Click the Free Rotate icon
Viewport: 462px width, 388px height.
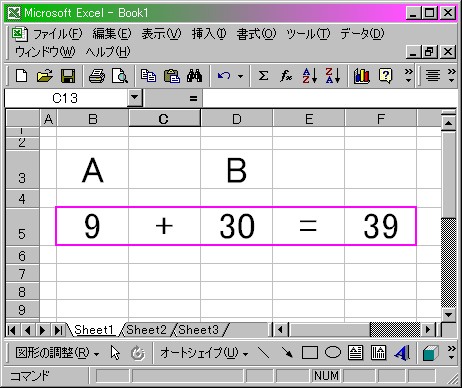[138, 353]
